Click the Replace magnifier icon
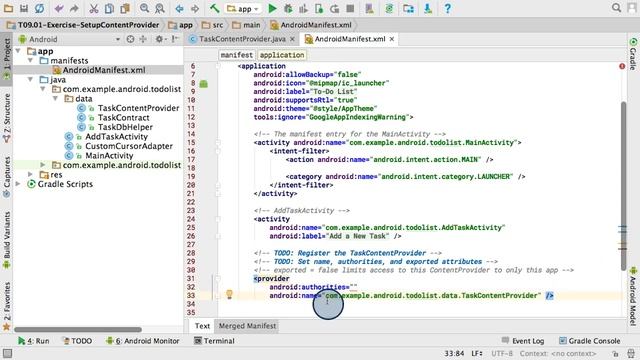 tap(160, 8)
